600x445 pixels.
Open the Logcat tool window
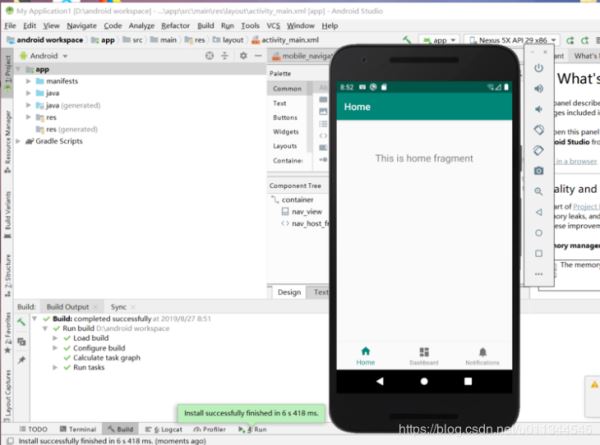point(163,428)
